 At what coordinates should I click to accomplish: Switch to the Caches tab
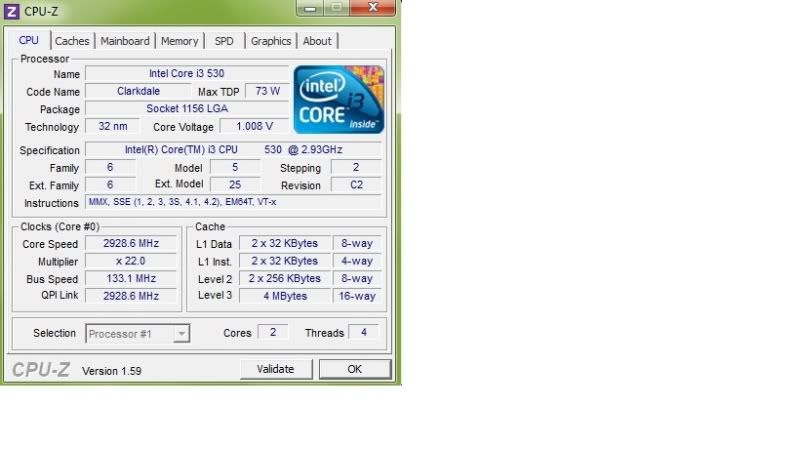point(72,41)
